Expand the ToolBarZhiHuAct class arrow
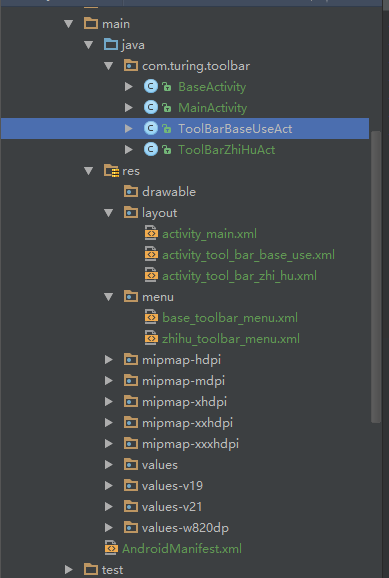Image resolution: width=389 pixels, height=578 pixels. [129, 150]
